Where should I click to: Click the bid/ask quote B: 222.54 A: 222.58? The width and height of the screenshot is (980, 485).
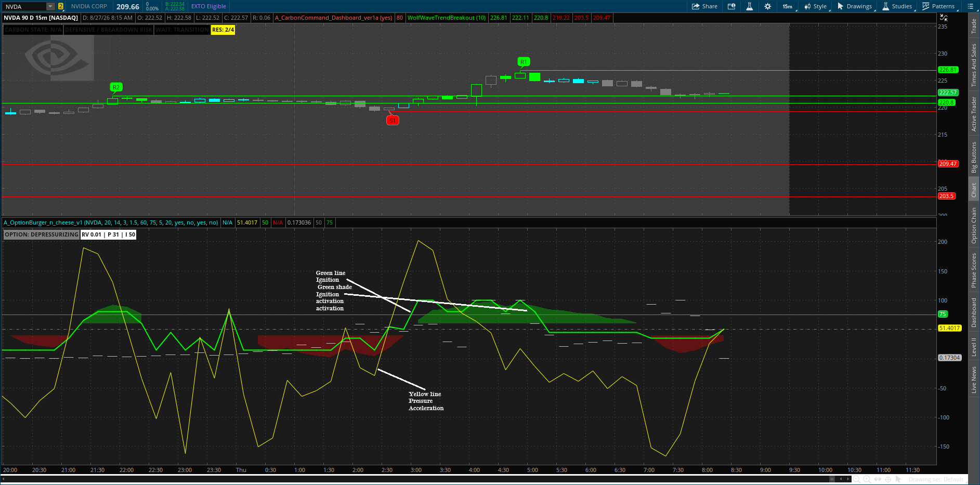175,6
